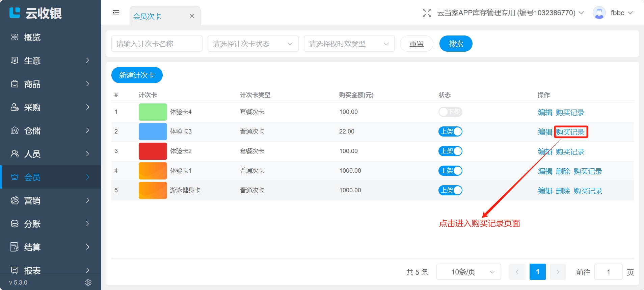The width and height of the screenshot is (644, 290).
Task: Open the 请选择计次卡状态 dropdown
Action: tap(253, 44)
